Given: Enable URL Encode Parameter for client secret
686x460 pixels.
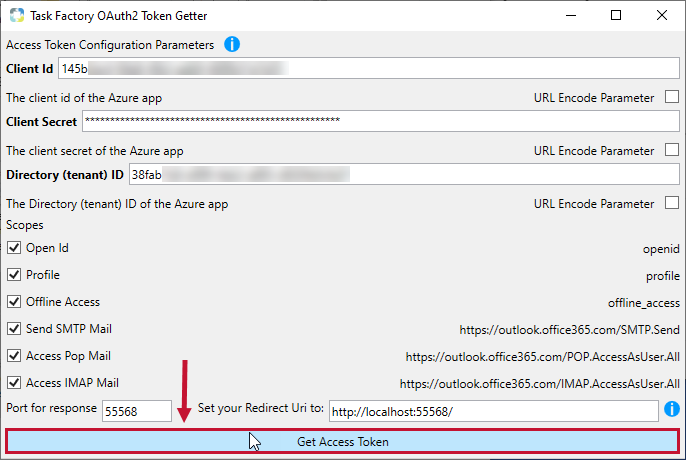Looking at the screenshot, I should click(x=672, y=150).
